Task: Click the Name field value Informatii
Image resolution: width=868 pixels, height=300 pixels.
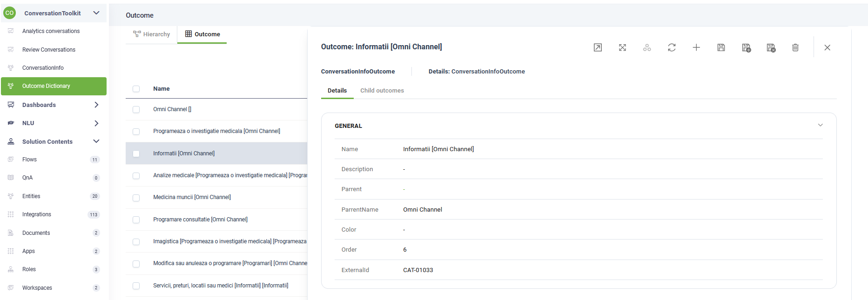Action: point(438,149)
